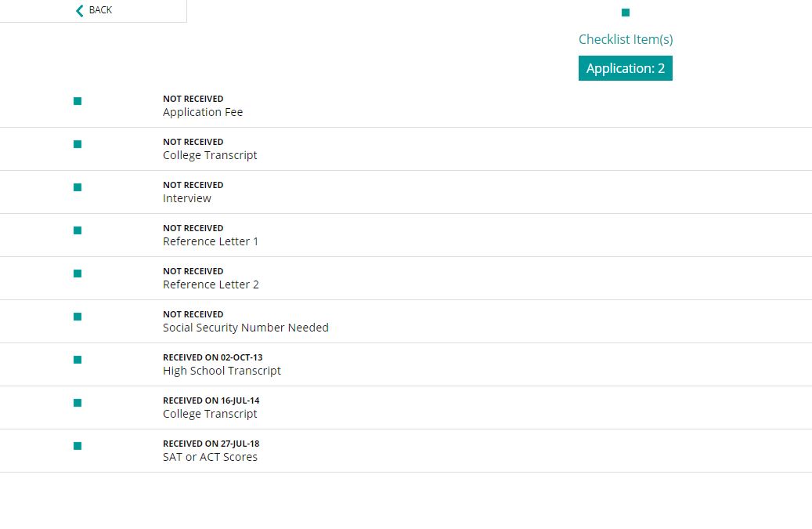The image size is (812, 529).
Task: Open the Application: 2 tab
Action: 626,68
